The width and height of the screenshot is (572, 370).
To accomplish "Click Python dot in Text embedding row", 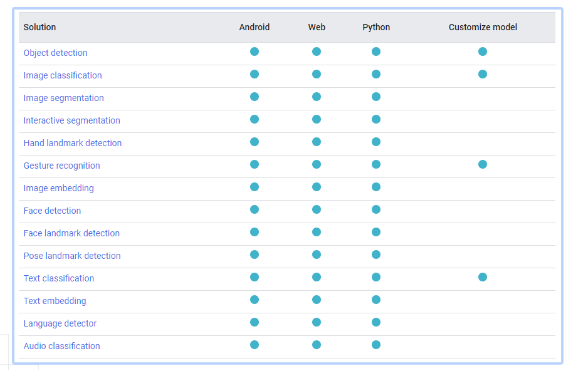I will (x=376, y=300).
